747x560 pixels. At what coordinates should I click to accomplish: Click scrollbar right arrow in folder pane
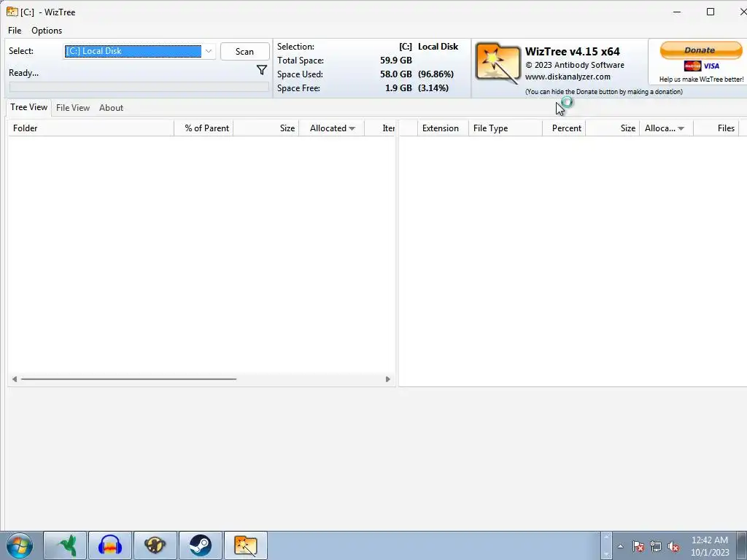[x=388, y=379]
